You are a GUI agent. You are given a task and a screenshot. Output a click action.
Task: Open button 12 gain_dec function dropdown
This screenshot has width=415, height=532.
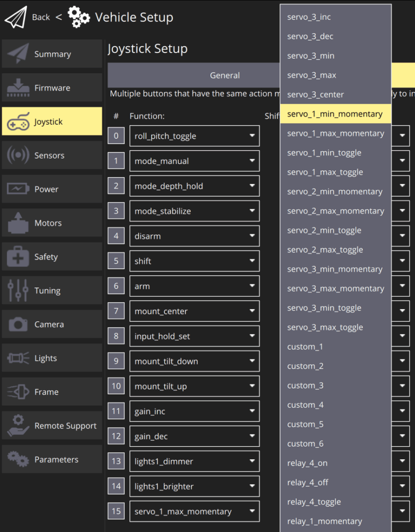coord(194,436)
